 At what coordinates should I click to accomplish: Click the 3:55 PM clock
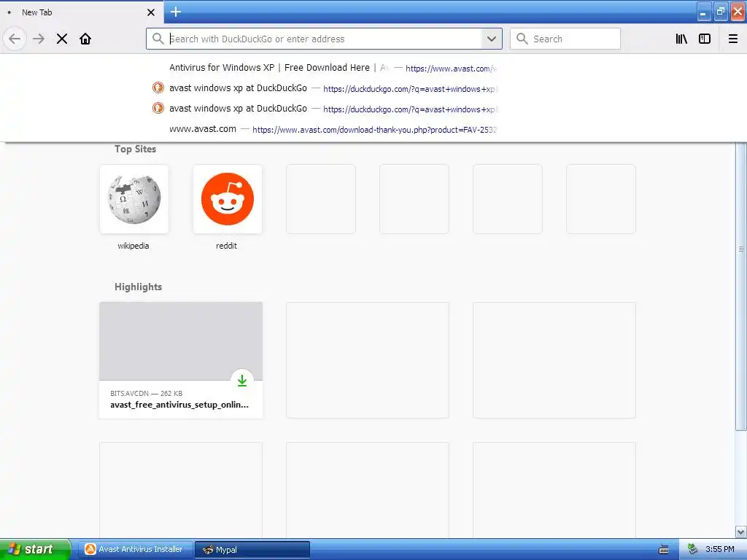click(x=720, y=550)
